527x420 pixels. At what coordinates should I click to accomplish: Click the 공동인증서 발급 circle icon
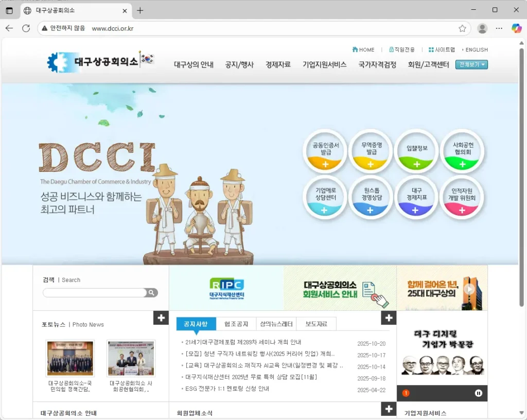click(x=325, y=151)
